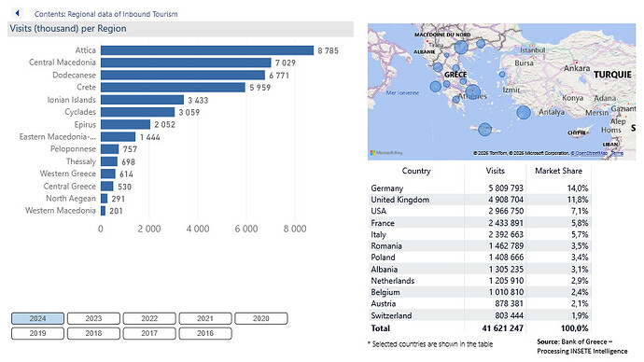Select the 2021 year button
Viewport: 644px width, 362px height.
pos(205,318)
